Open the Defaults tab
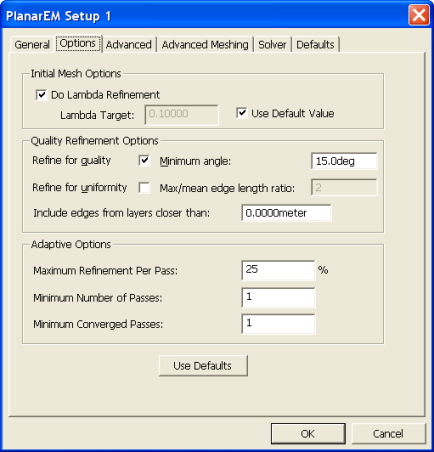The image size is (434, 452). click(x=315, y=45)
